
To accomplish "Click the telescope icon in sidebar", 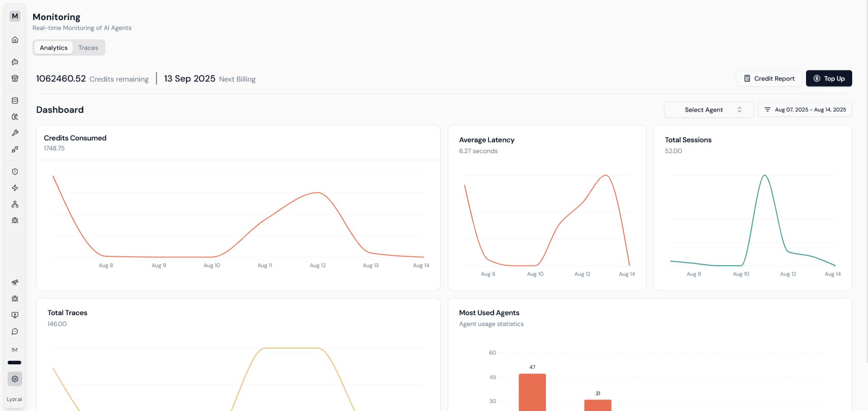I will coord(15,282).
